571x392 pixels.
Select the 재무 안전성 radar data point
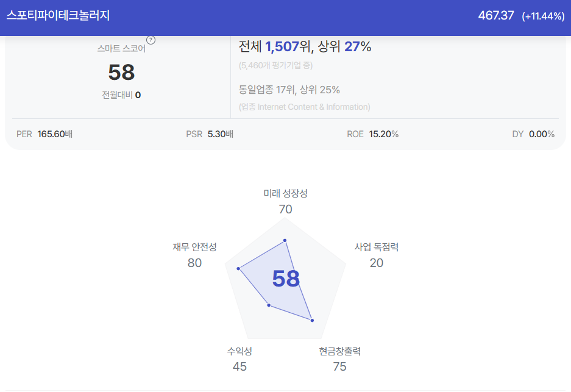(238, 268)
